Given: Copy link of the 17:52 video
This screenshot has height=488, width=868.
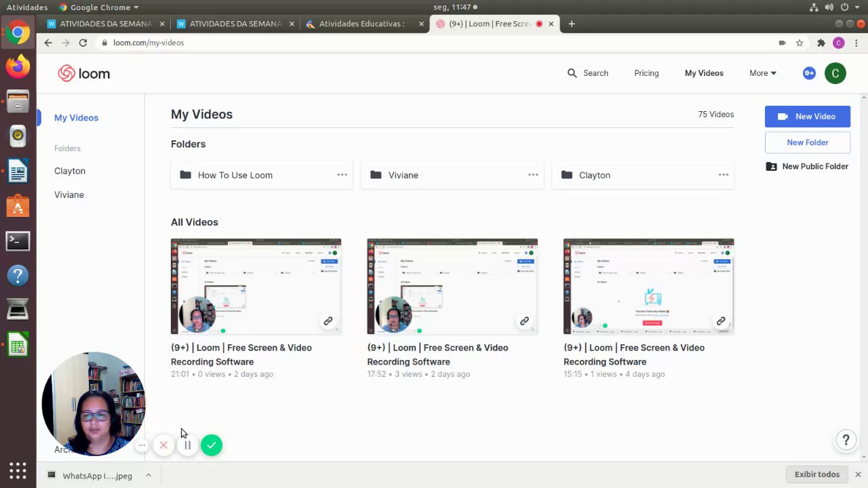Looking at the screenshot, I should coord(524,321).
